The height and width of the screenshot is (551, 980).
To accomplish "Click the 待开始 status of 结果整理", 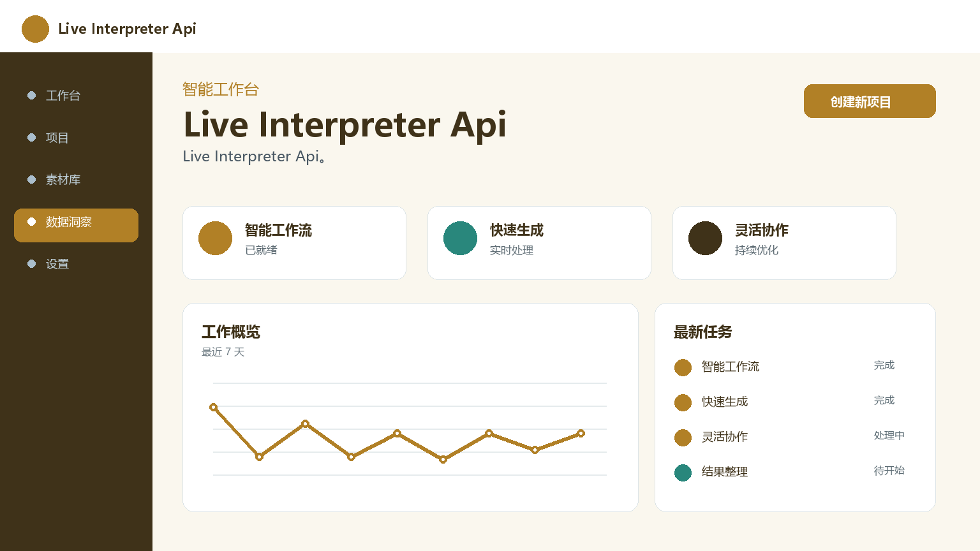I will click(889, 471).
